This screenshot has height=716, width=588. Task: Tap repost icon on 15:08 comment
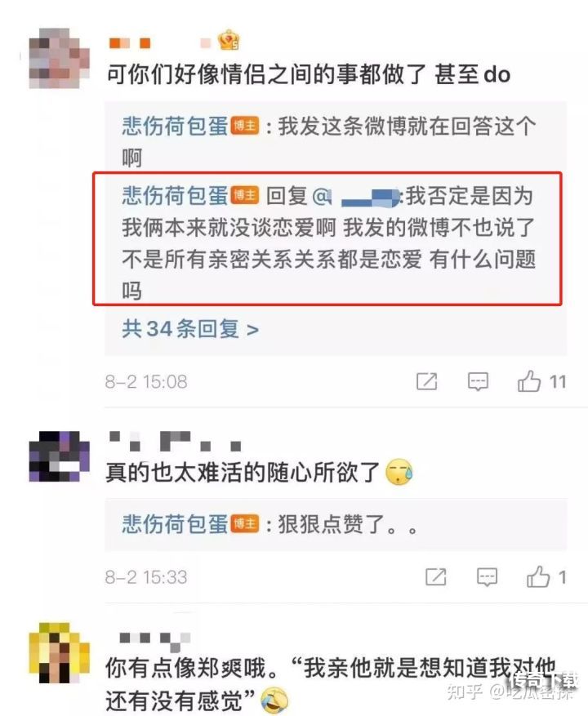tap(427, 380)
